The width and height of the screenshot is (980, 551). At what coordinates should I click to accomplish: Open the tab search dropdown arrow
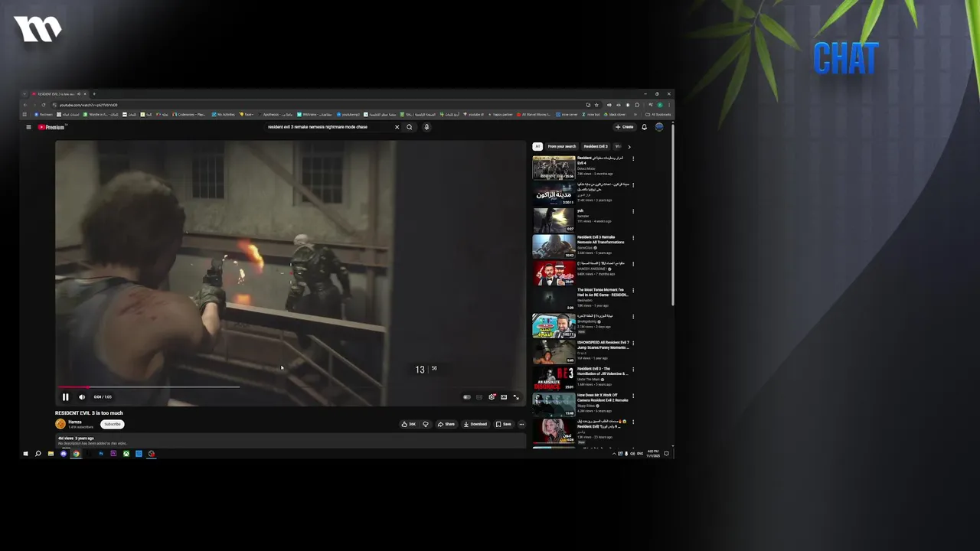24,94
